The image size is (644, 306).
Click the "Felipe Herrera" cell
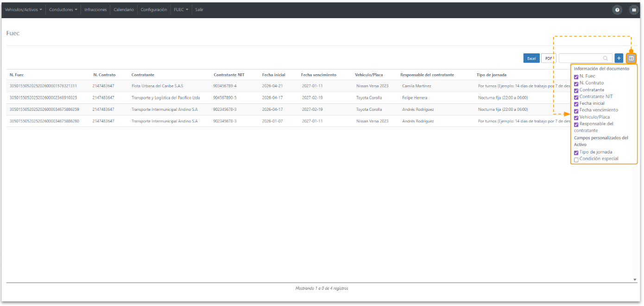pyautogui.click(x=415, y=98)
